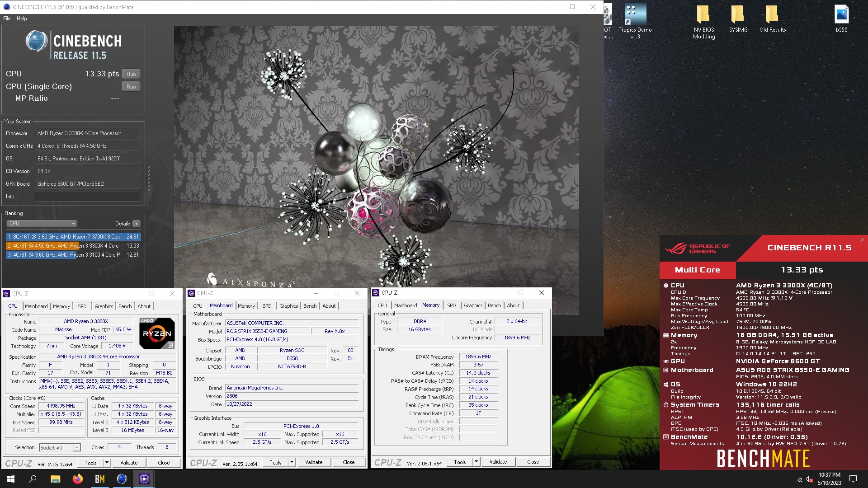Click Validate in the left CPU-Z window
868x488 pixels.
pos(129,463)
